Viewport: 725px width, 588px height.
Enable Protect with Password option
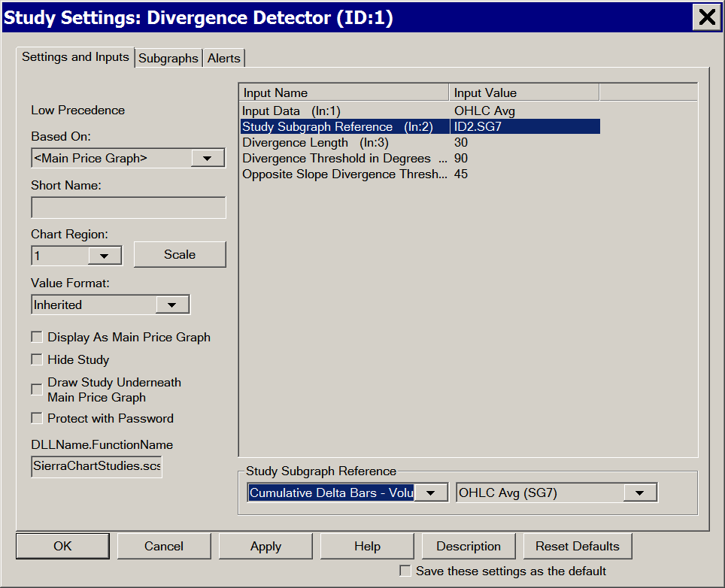pyautogui.click(x=37, y=418)
